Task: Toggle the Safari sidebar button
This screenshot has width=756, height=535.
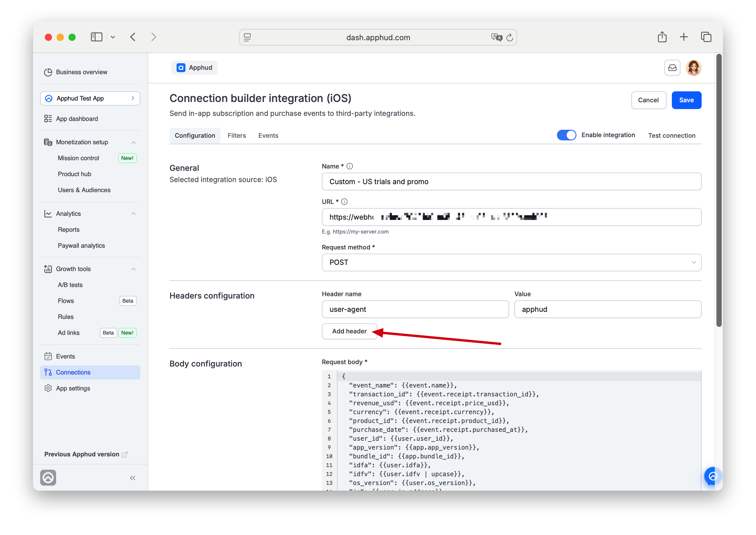Action: [97, 37]
